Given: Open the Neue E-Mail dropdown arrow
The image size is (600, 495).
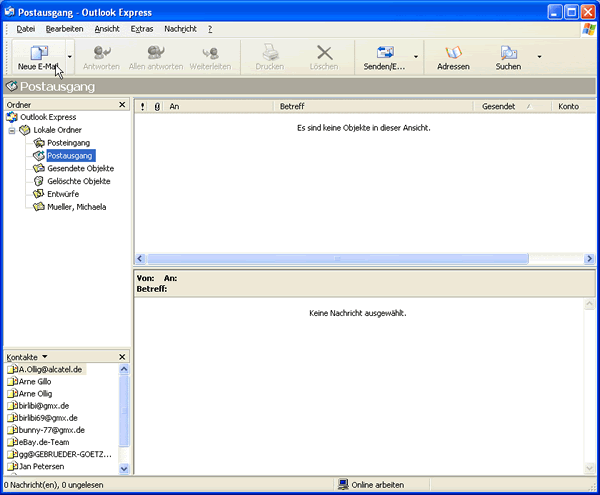Looking at the screenshot, I should [69, 57].
